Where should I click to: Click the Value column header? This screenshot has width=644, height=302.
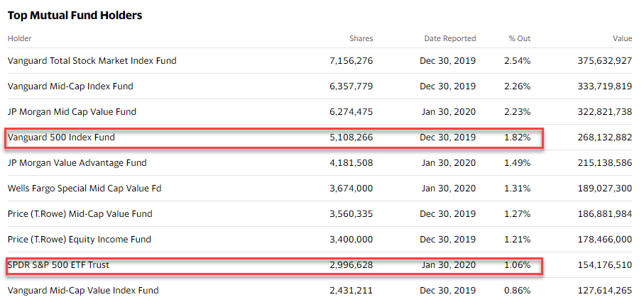click(x=622, y=38)
